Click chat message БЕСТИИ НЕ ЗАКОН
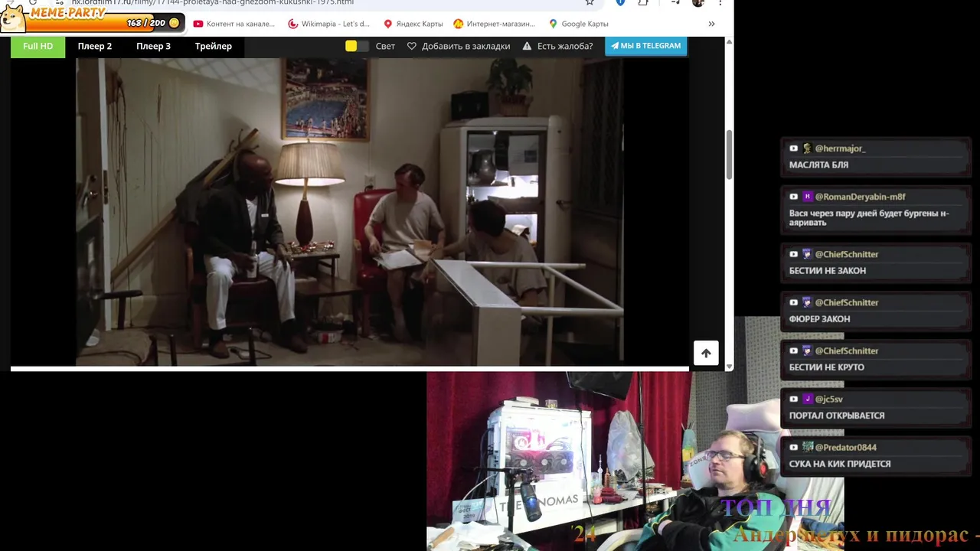 click(828, 271)
